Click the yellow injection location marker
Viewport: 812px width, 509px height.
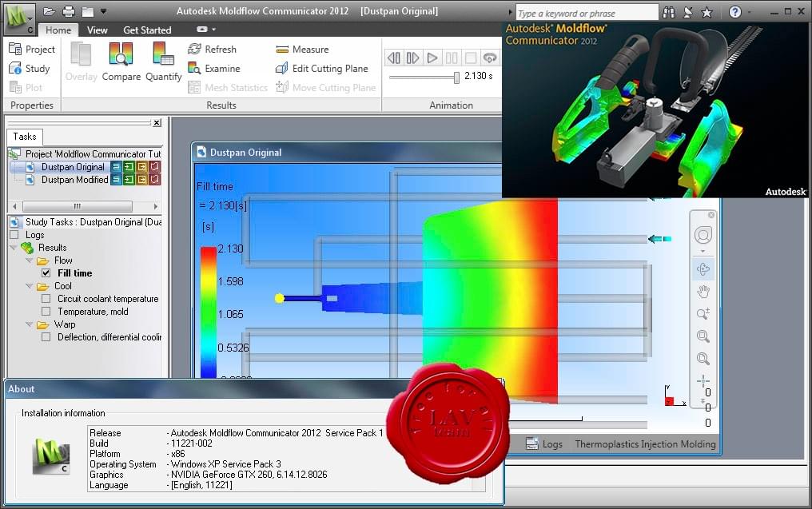click(279, 298)
